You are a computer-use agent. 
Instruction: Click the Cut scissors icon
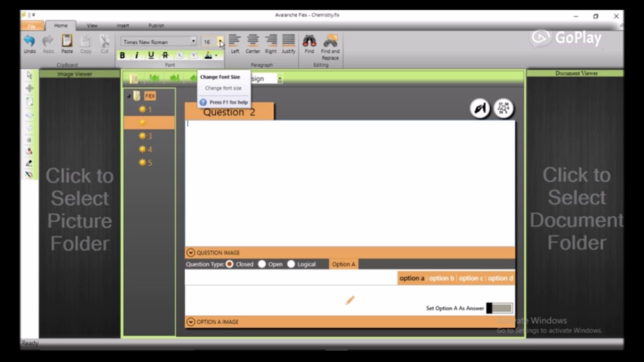(105, 41)
